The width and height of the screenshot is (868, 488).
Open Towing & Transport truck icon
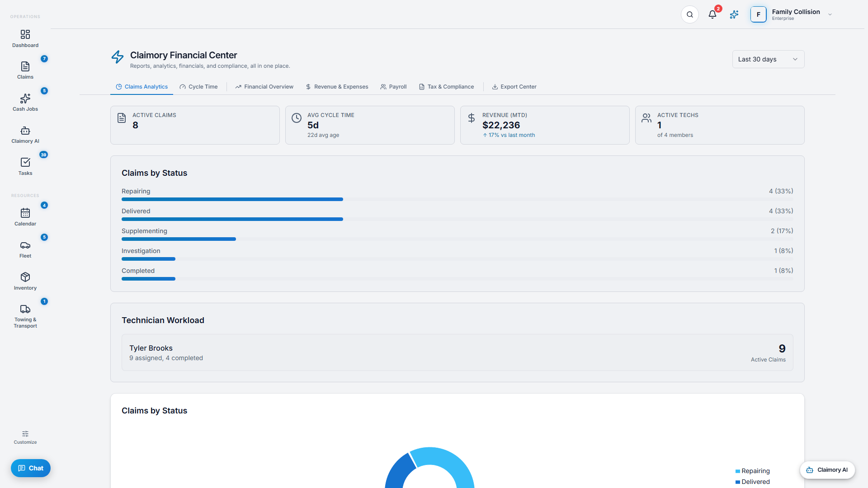click(x=25, y=309)
